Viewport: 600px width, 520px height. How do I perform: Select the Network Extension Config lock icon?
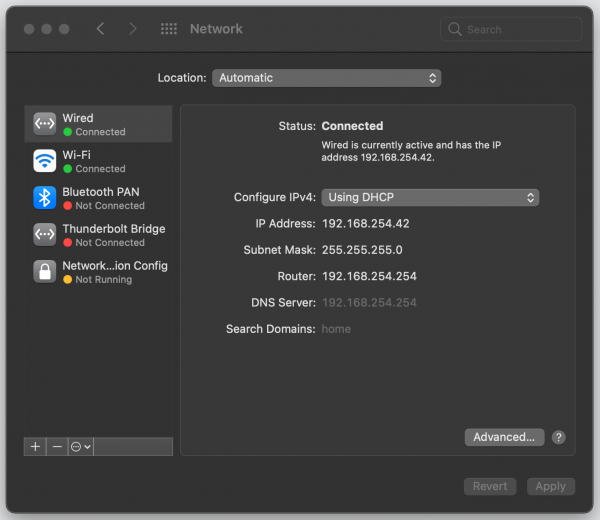(44, 272)
